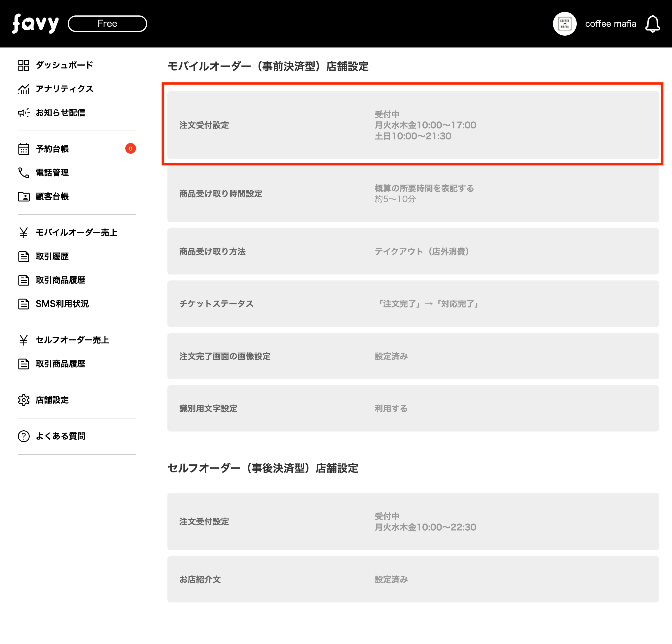This screenshot has height=644, width=672.
Task: Open the highlighted 注文受付設定 row
Action: tap(413, 125)
